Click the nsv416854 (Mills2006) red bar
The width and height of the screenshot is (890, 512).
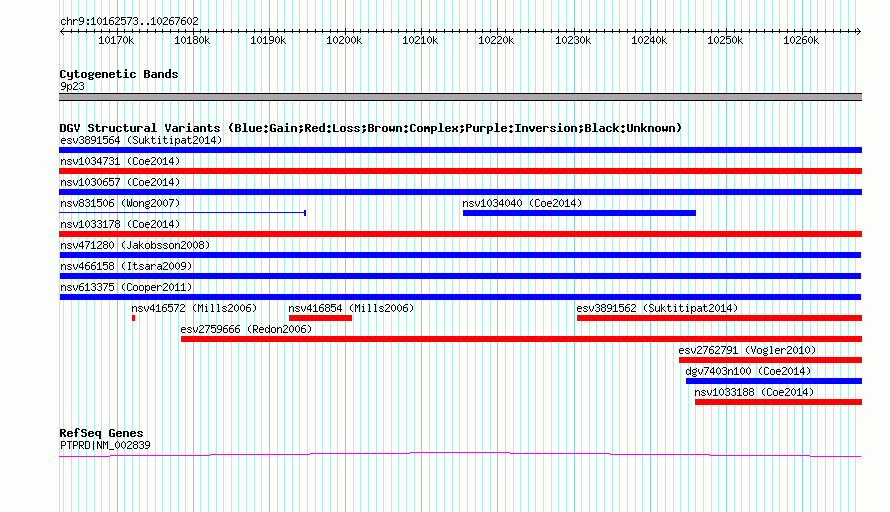click(320, 318)
